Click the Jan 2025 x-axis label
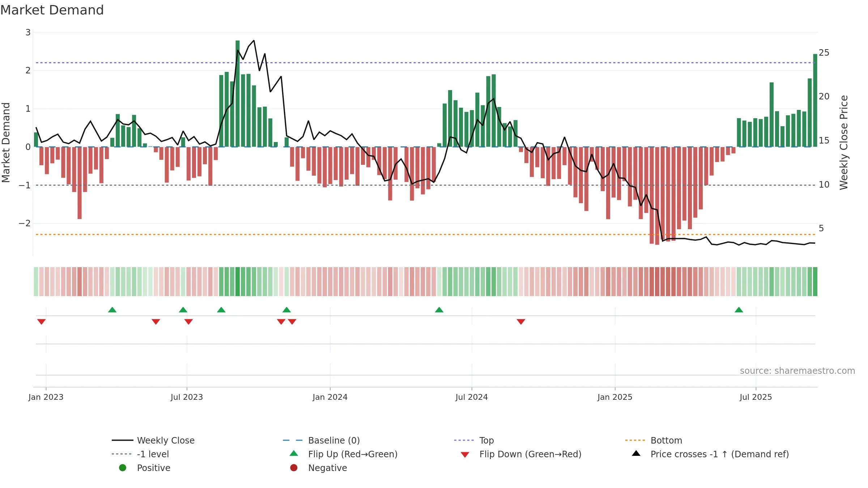868x488 pixels. coord(615,397)
